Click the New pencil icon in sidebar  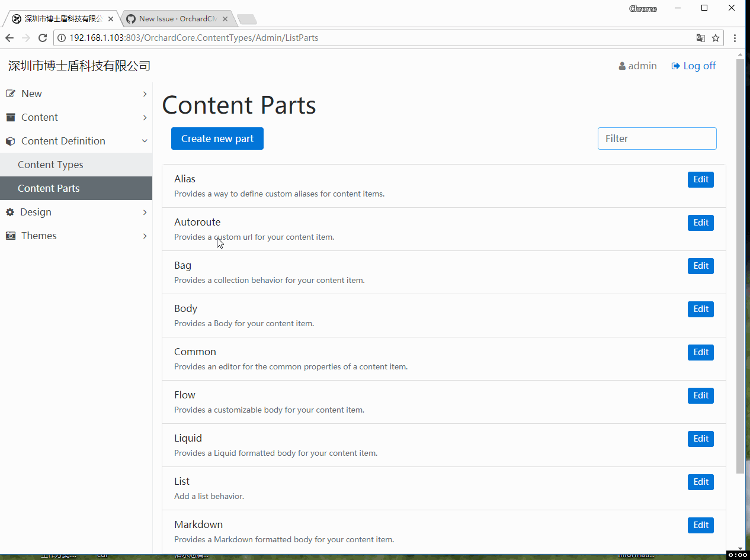[x=10, y=94]
